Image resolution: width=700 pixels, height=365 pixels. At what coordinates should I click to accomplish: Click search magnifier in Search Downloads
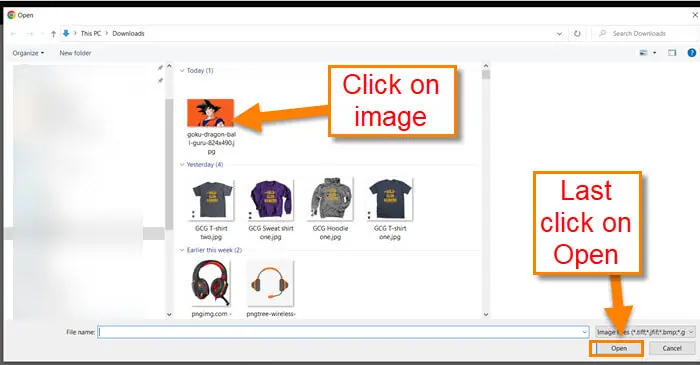(603, 33)
